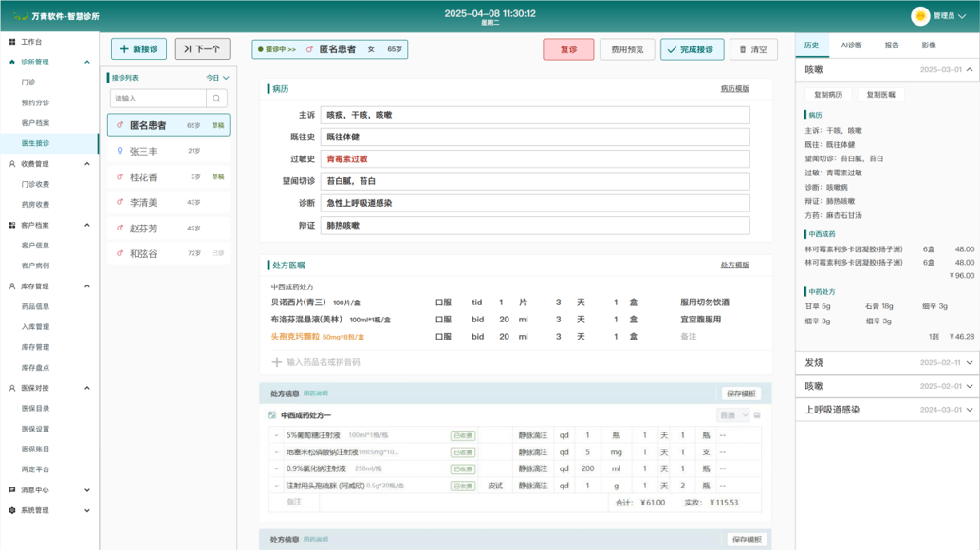Expand the 发烧 2025-02-11 history record
The width and height of the screenshot is (980, 551).
[x=969, y=363]
